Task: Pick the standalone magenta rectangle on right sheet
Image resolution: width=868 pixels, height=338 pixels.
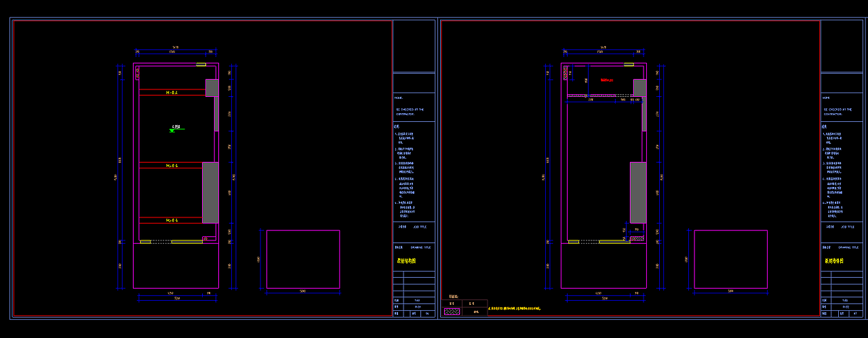Action: point(731,259)
